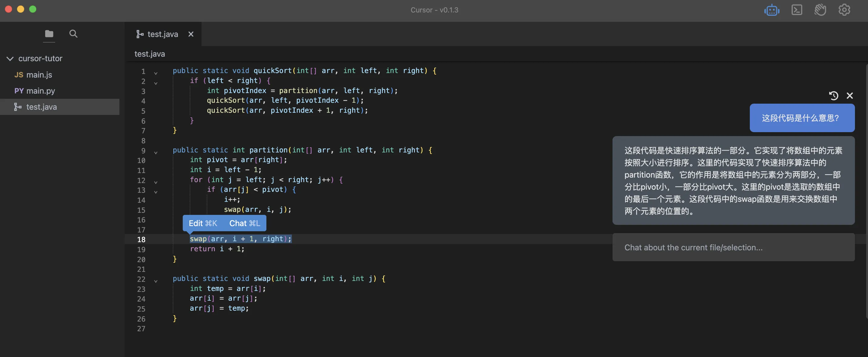Click the waving hand feedback icon

click(x=820, y=10)
